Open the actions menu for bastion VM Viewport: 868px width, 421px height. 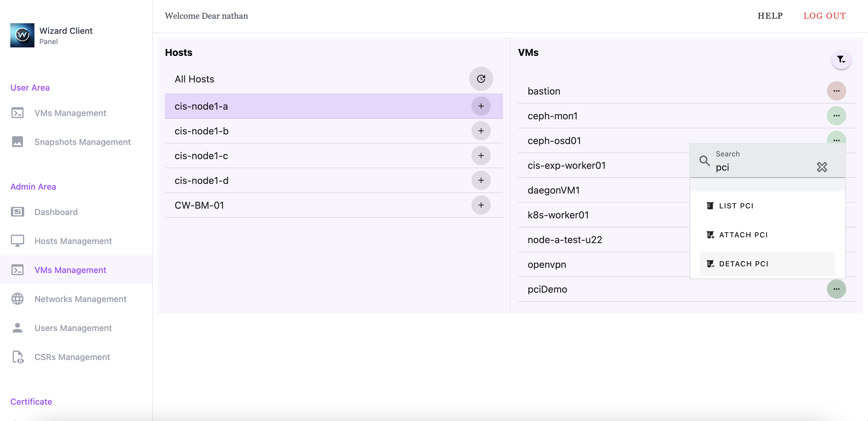[837, 91]
